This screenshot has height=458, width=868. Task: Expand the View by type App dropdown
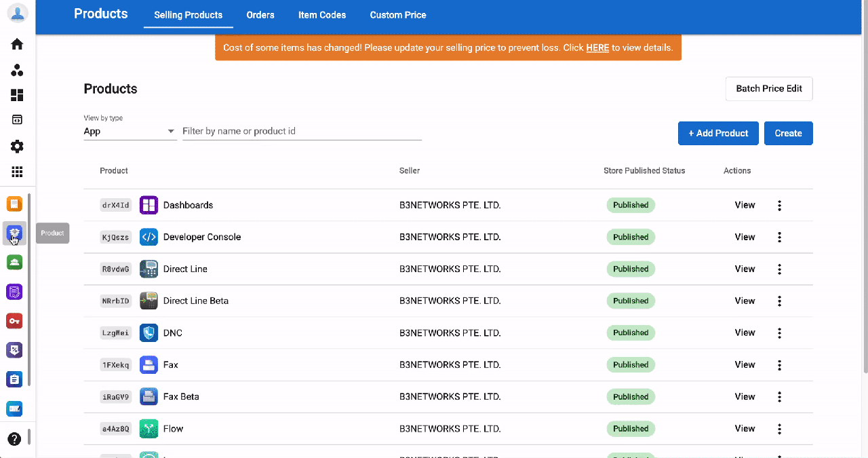click(x=130, y=132)
